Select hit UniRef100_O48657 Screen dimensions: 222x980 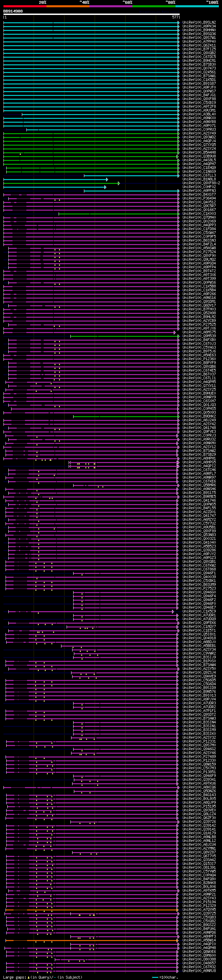[199, 963]
